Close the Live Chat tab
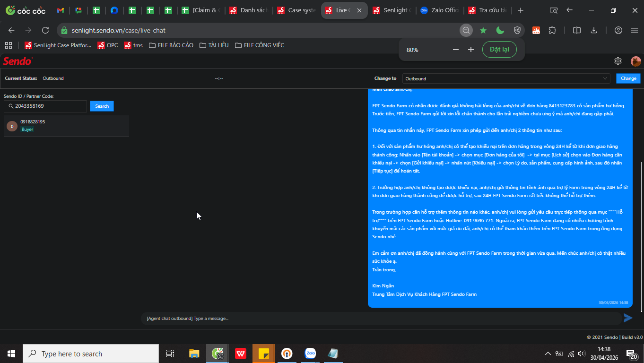Viewport: 644px width, 363px height. [360, 10]
